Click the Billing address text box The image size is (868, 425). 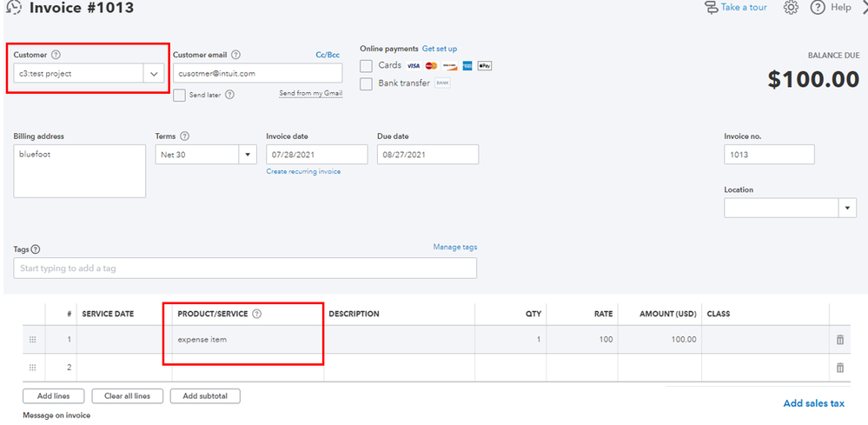[80, 171]
